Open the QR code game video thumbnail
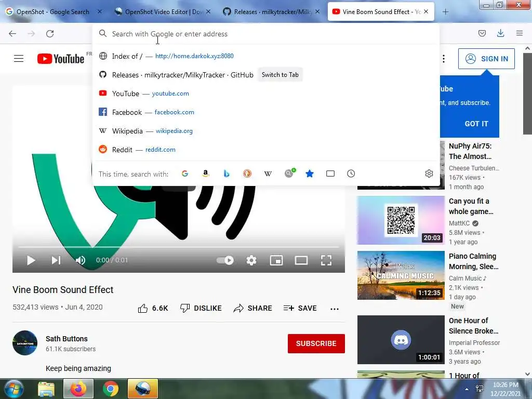The image size is (532, 399). (401, 220)
